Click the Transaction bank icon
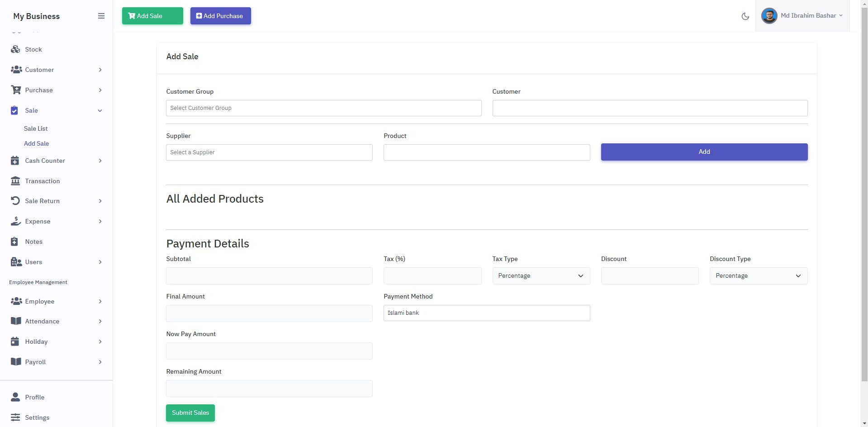This screenshot has height=427, width=868. point(15,181)
